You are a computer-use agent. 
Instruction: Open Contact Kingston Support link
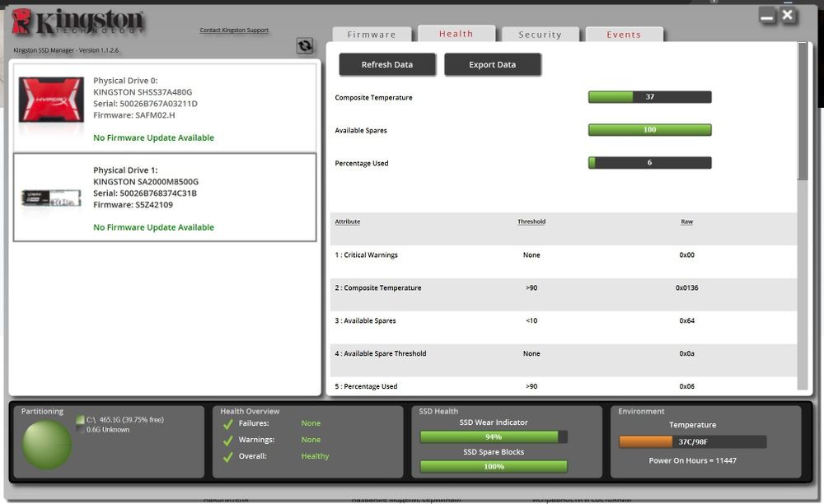click(x=234, y=30)
